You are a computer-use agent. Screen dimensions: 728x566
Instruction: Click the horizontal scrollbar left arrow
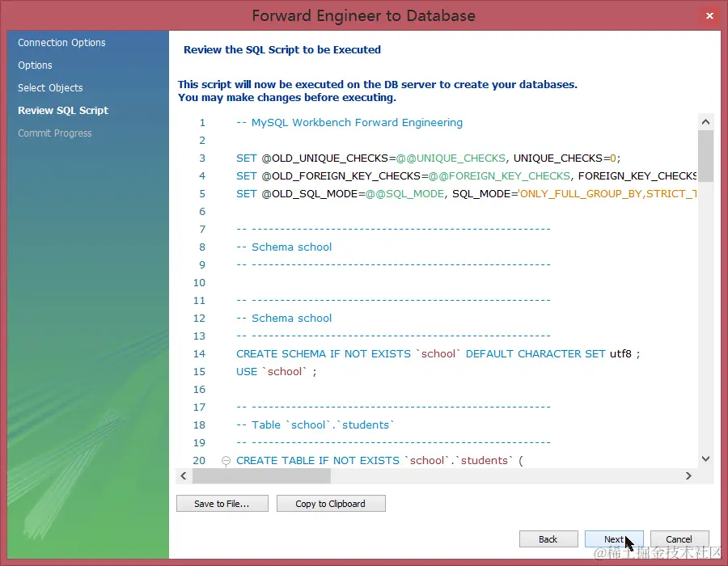pos(184,476)
